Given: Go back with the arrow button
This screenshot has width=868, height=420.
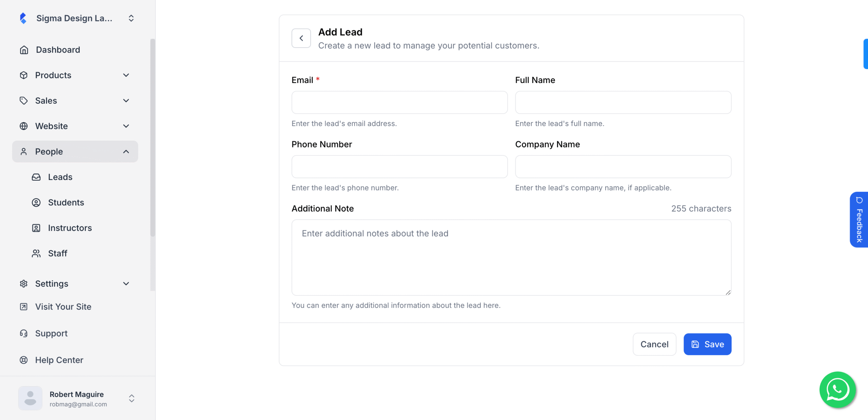Looking at the screenshot, I should [x=301, y=38].
